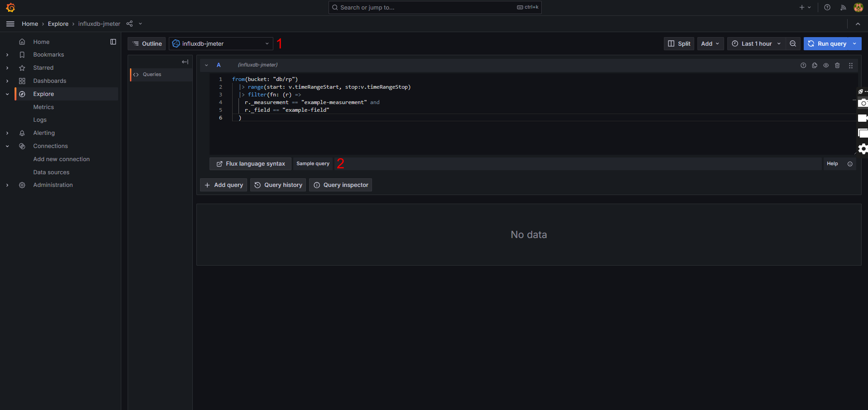Click the Home house icon
This screenshot has height=410, width=868.
[22, 42]
